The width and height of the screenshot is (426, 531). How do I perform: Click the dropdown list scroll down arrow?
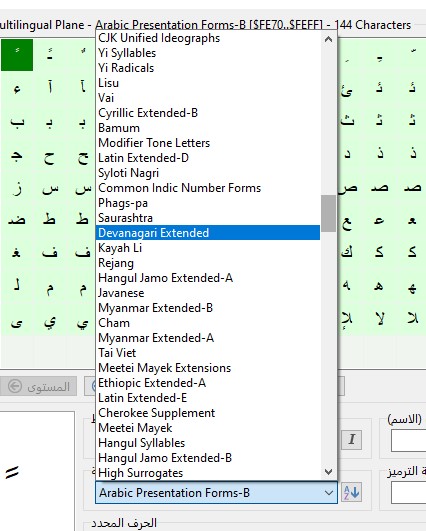[x=328, y=471]
